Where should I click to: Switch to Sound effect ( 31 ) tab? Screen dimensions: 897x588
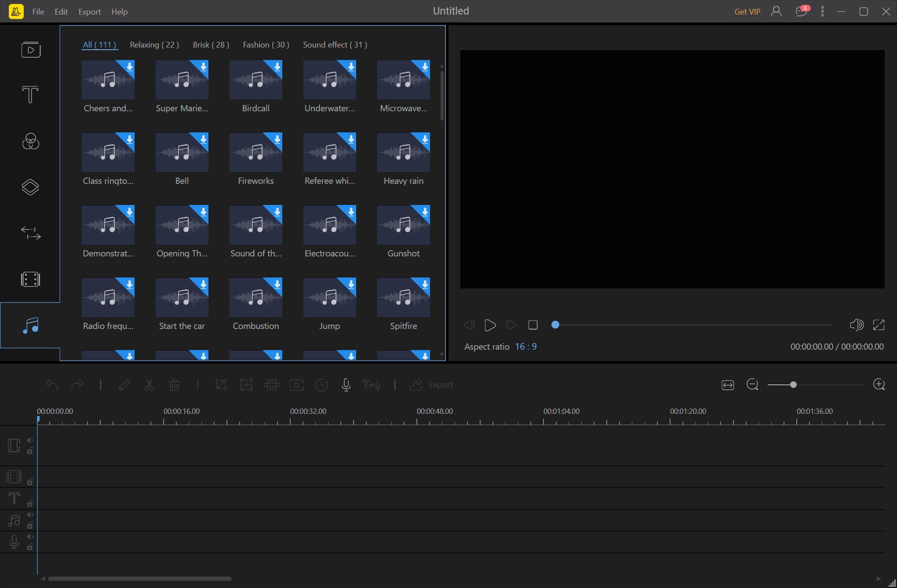(x=335, y=45)
